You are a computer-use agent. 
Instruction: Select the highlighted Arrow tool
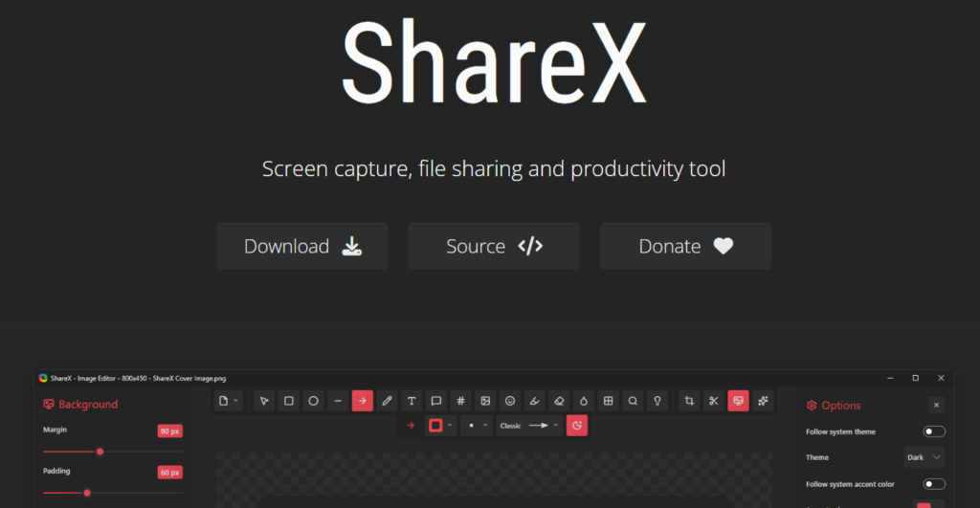point(363,401)
